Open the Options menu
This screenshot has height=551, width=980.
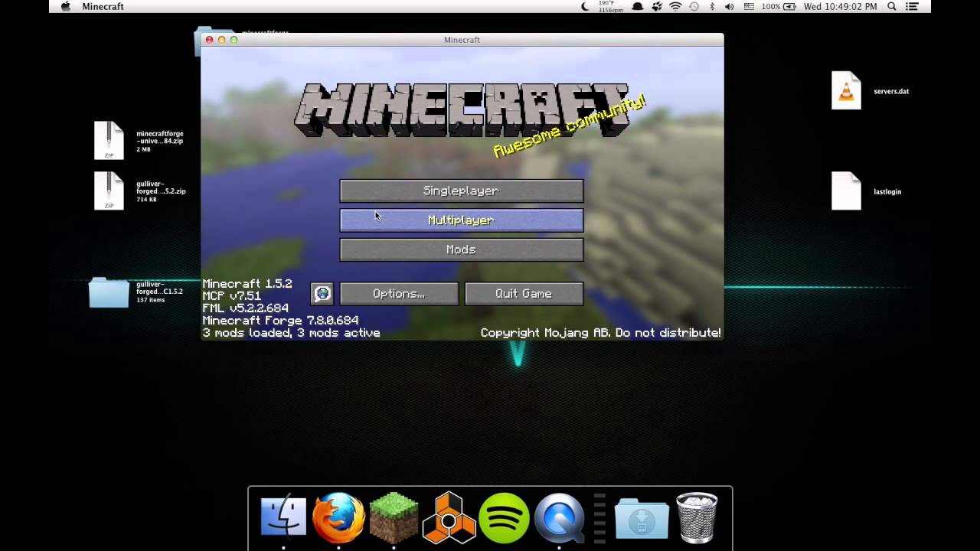[399, 294]
